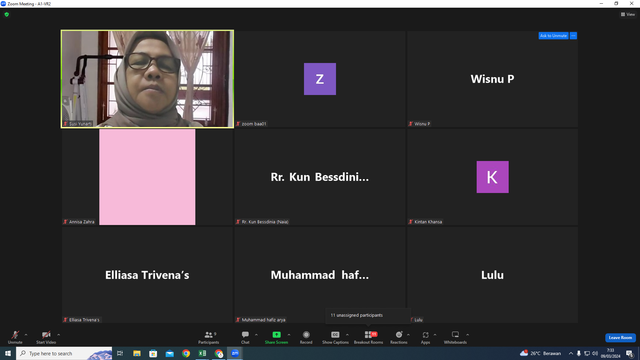Open the Chat panel

tap(245, 337)
